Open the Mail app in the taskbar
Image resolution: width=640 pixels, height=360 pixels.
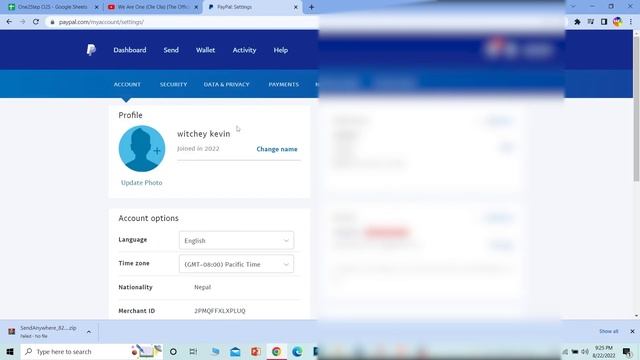pos(236,351)
